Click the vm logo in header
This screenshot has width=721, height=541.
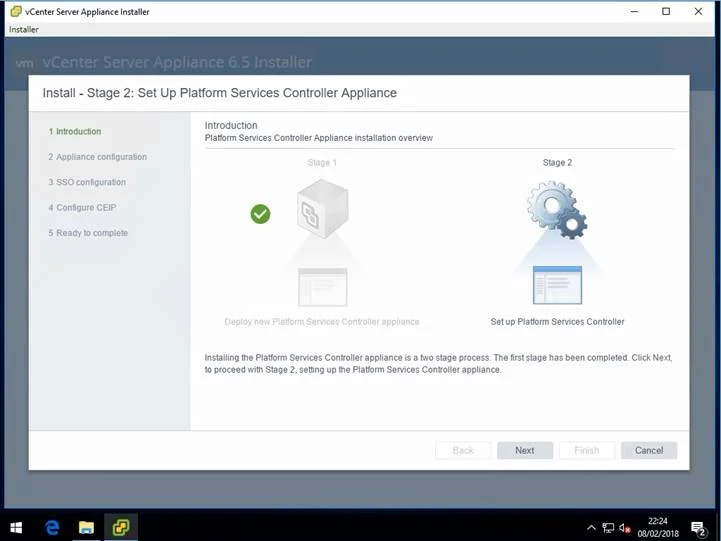click(x=24, y=63)
